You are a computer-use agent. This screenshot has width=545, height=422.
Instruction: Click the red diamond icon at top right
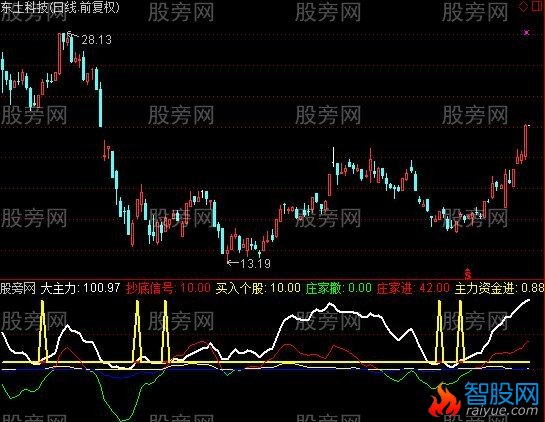[523, 7]
